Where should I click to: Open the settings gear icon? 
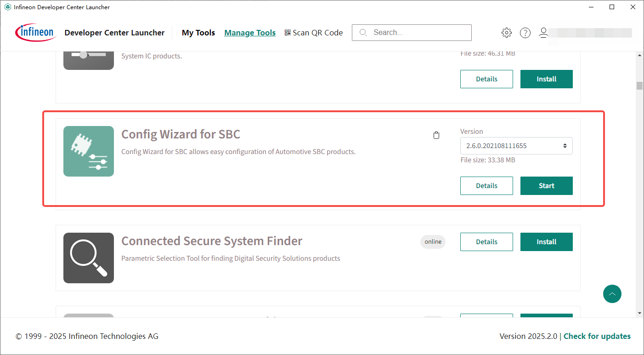507,33
